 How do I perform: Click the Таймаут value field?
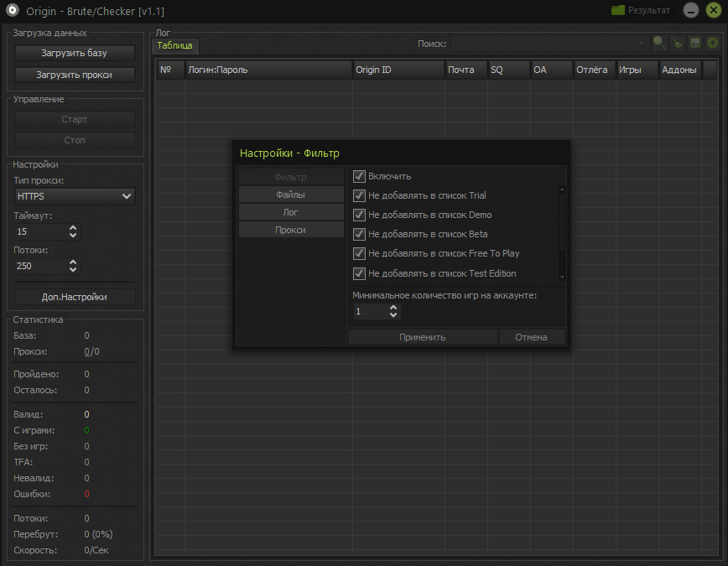pos(41,231)
